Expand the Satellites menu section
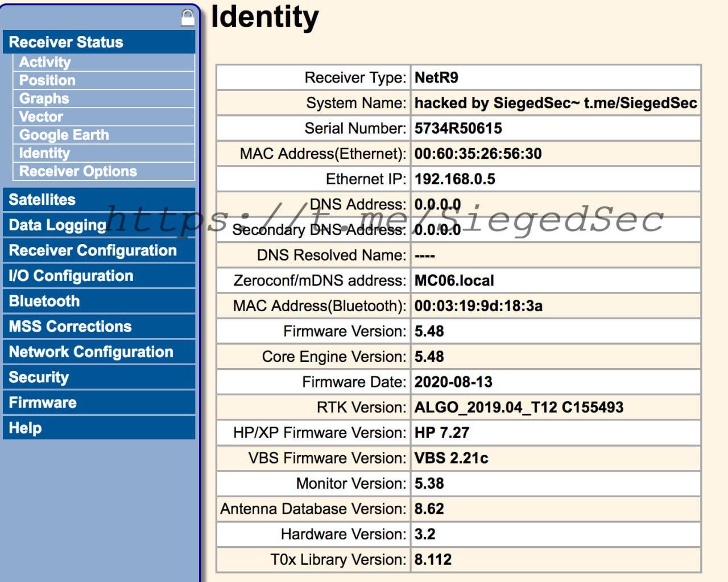Image resolution: width=728 pixels, height=582 pixels. 99,200
